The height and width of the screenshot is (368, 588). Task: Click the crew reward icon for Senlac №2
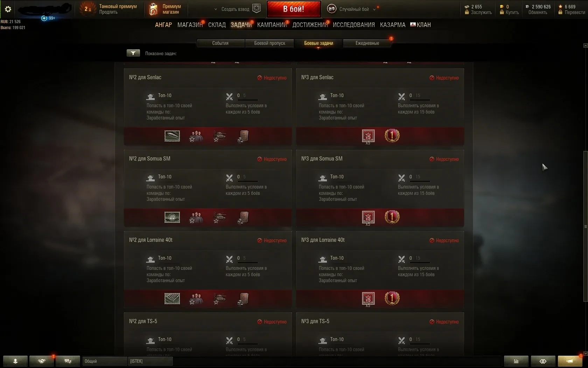click(196, 136)
